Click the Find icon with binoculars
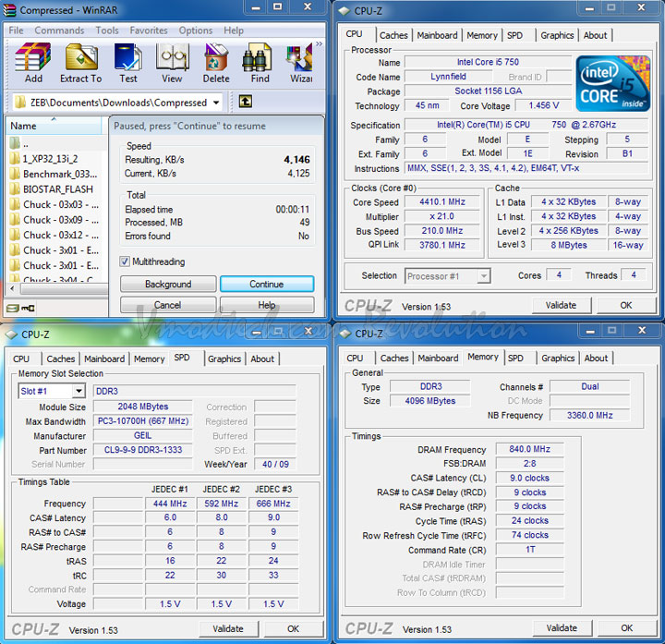The image size is (665, 644). [x=260, y=63]
